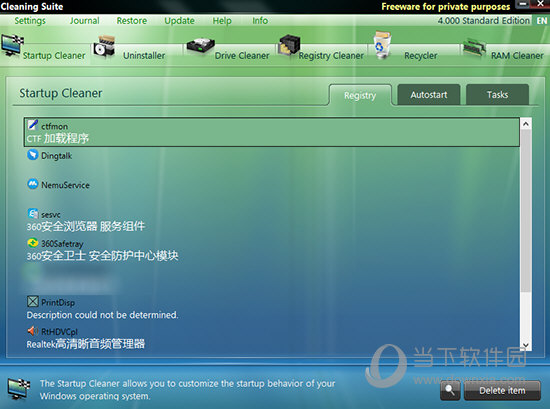Open the Update menu

(179, 21)
